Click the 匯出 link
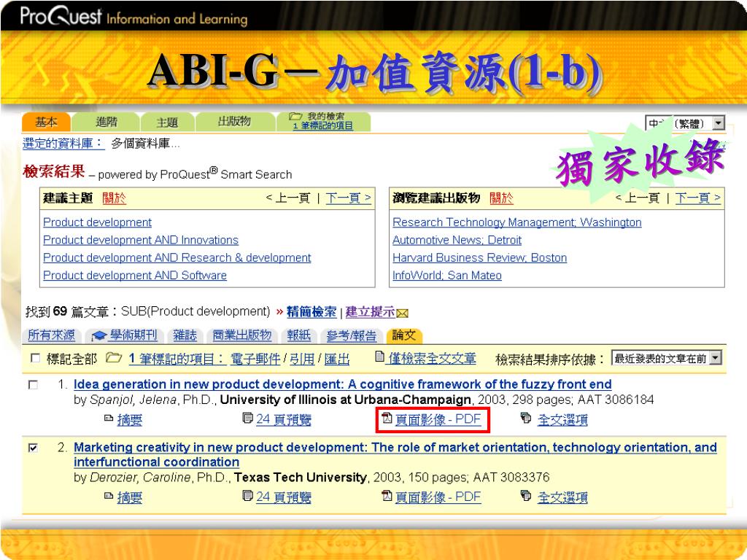 337,359
